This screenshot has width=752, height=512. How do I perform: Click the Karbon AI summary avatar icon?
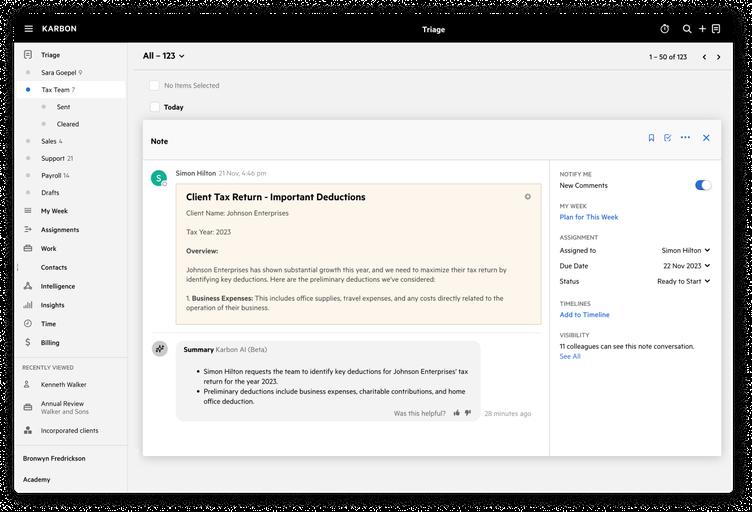point(160,349)
